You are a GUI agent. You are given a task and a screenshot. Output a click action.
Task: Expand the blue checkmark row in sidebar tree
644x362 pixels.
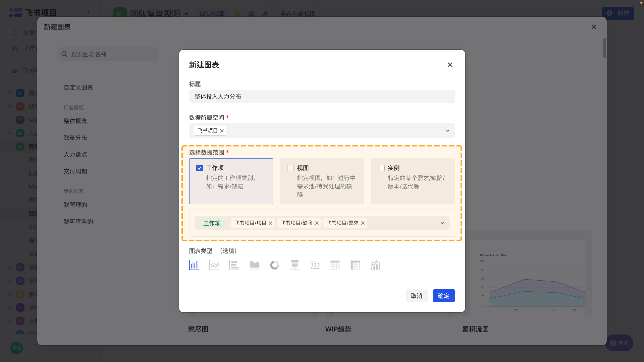pos(10,93)
